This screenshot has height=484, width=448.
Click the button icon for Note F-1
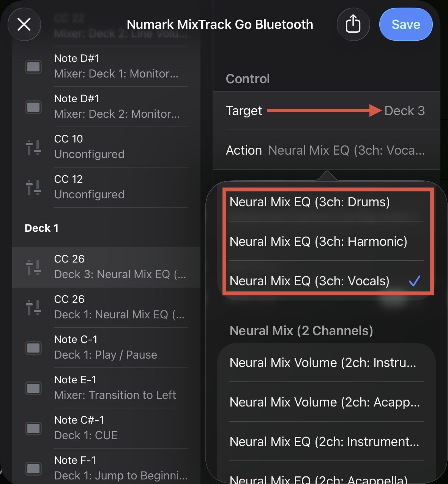33,468
